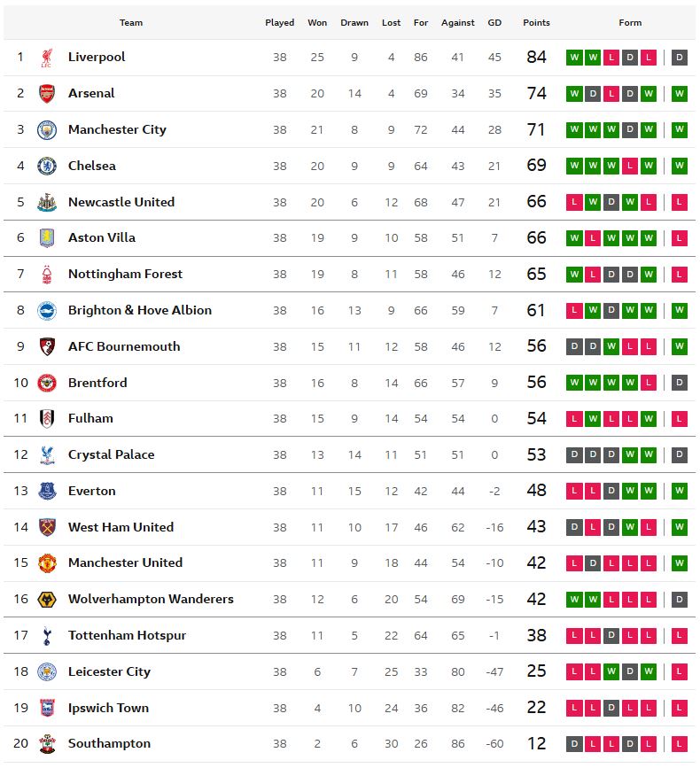Select the Wolverhampton Wanderers wolf badge
The height and width of the screenshot is (768, 700).
click(47, 599)
